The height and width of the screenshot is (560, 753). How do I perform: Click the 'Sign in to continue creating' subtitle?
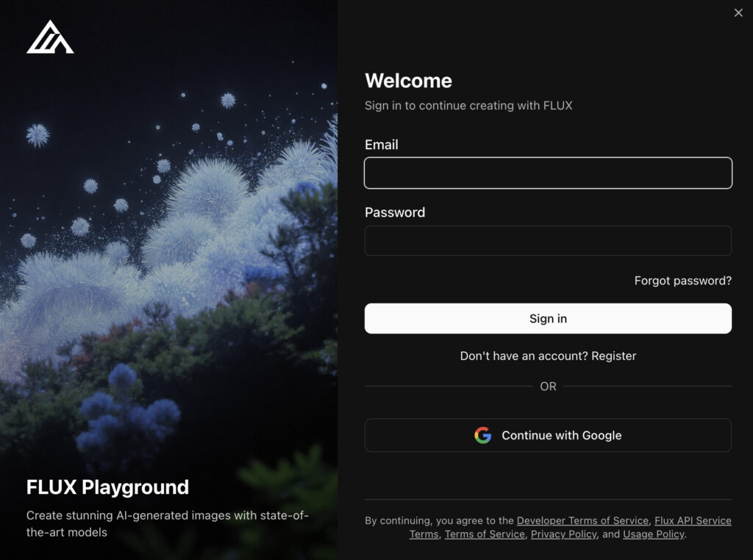[x=468, y=106]
